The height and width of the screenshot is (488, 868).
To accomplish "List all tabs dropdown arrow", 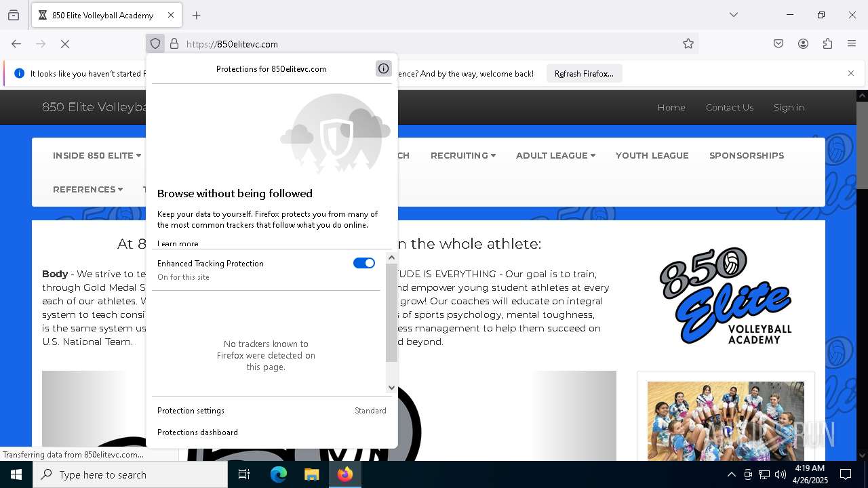I will coord(734,15).
